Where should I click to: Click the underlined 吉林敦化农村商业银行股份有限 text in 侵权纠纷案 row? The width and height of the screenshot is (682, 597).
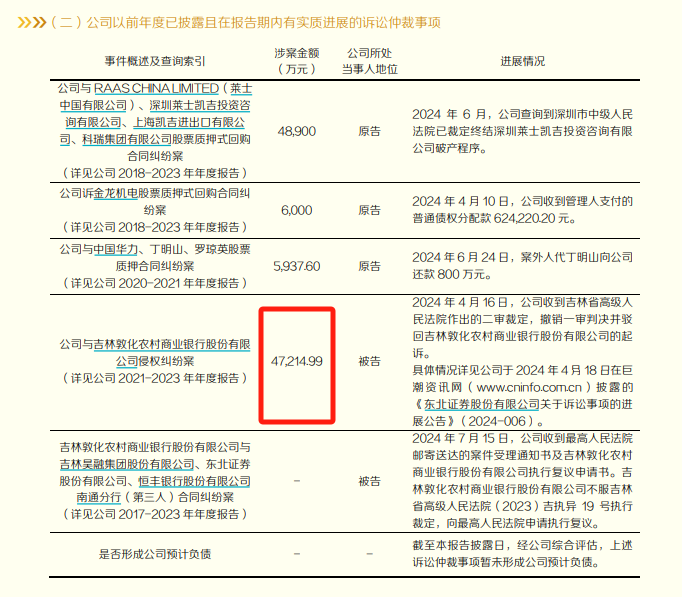(172, 344)
